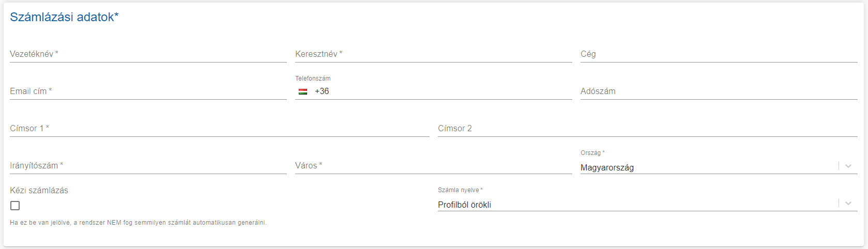The width and height of the screenshot is (868, 249).
Task: Focus the Adószám input field
Action: tap(719, 91)
